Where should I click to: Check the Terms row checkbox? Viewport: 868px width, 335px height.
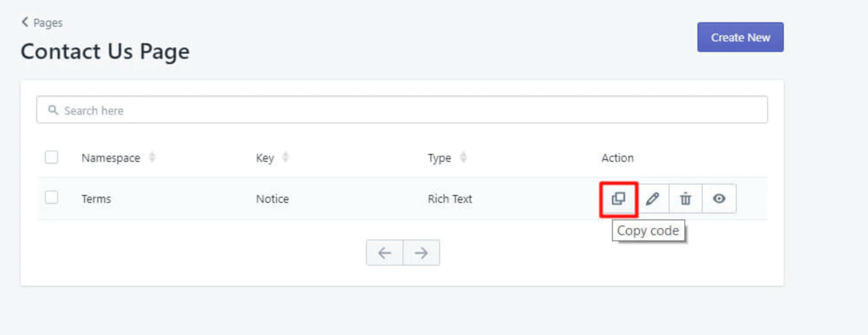[51, 198]
